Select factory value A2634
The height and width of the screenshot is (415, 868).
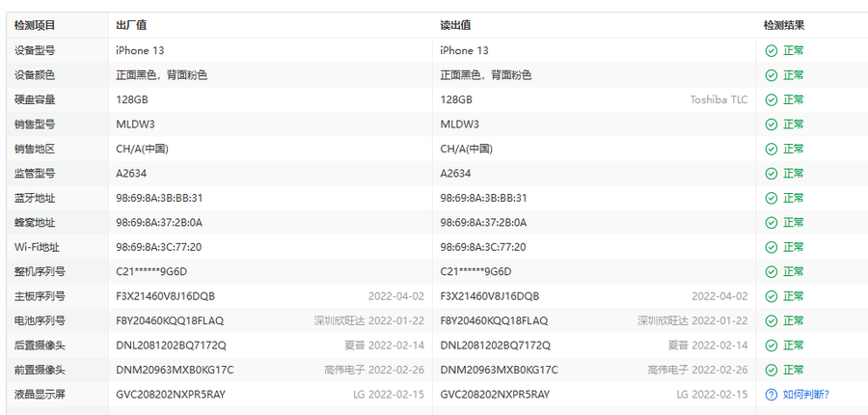click(131, 174)
